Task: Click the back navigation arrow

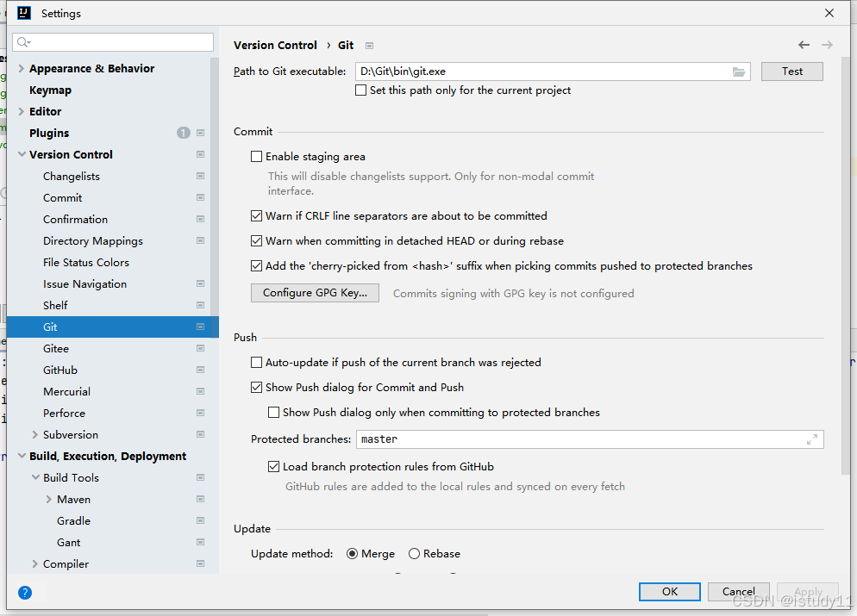Action: [804, 45]
